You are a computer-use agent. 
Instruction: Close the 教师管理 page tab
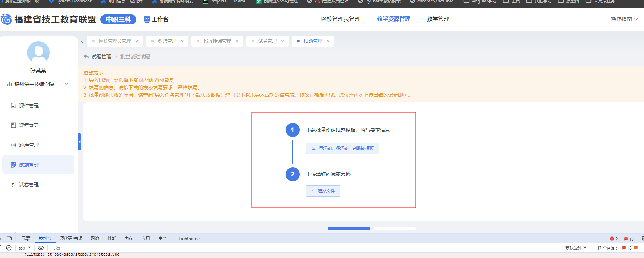coord(182,41)
